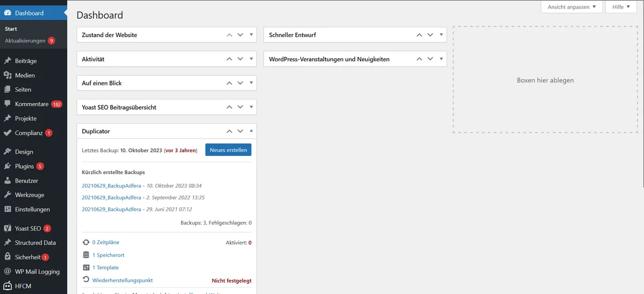Image resolution: width=644 pixels, height=294 pixels.
Task: Click the Design paintbrush icon
Action: pos(8,152)
